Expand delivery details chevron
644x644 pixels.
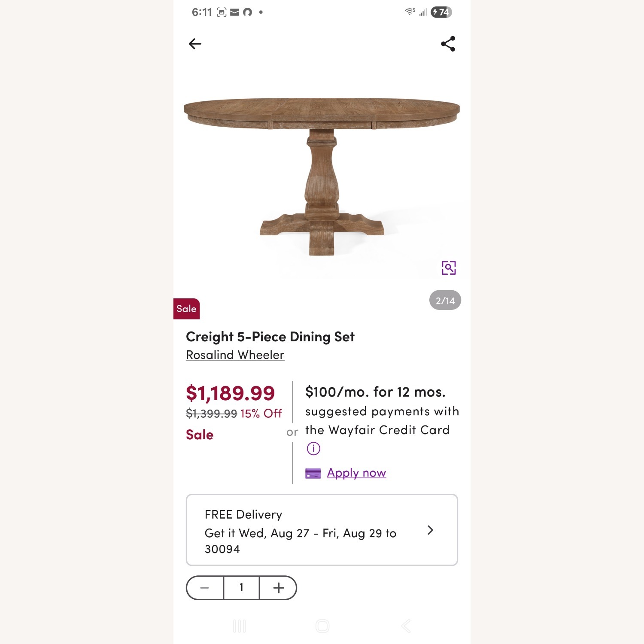[430, 531]
